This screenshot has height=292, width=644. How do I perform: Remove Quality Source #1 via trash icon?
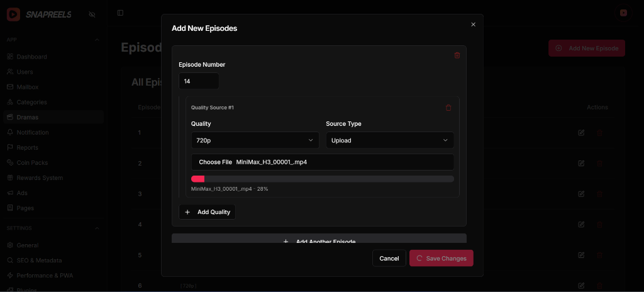[x=448, y=108]
